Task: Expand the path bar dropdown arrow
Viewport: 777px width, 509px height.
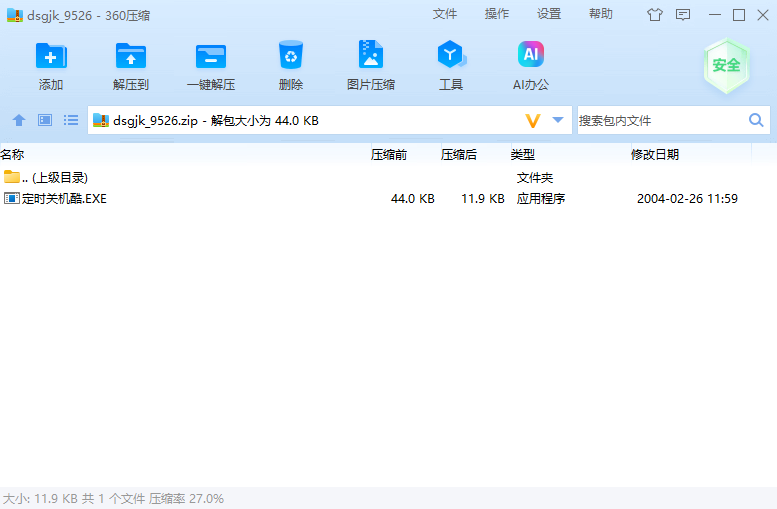Action: [x=558, y=120]
